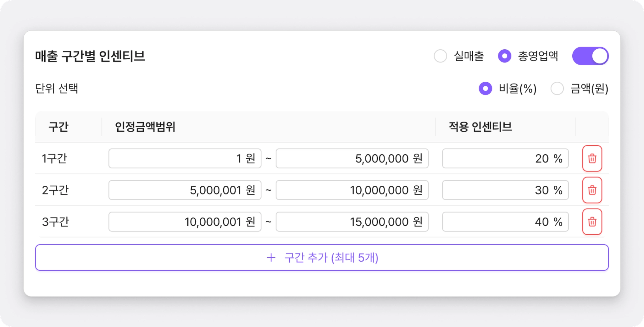Delete the 1구간 row with trash icon

pyautogui.click(x=592, y=158)
